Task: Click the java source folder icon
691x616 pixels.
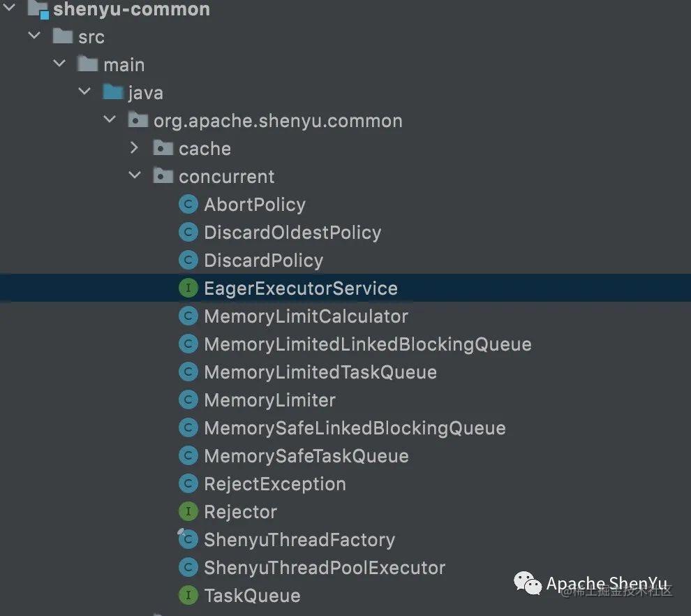Action: point(112,93)
